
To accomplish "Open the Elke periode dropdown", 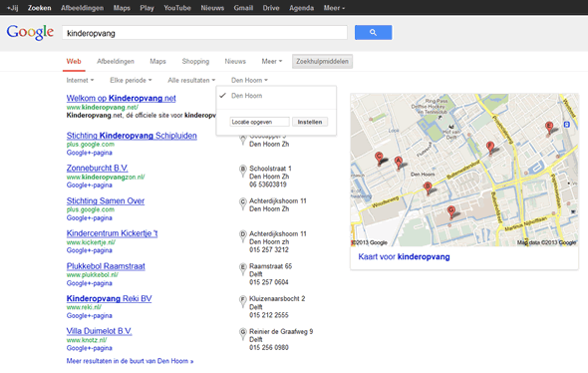I will click(131, 81).
